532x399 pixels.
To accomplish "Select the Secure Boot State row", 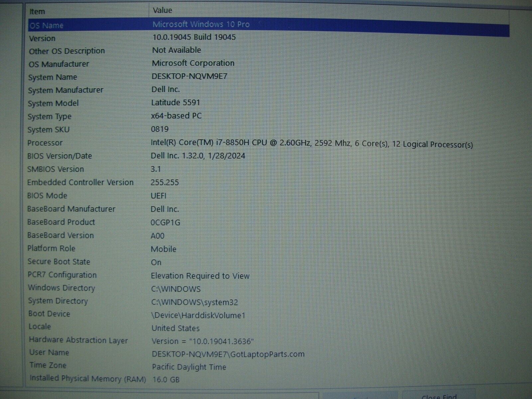I will [59, 262].
